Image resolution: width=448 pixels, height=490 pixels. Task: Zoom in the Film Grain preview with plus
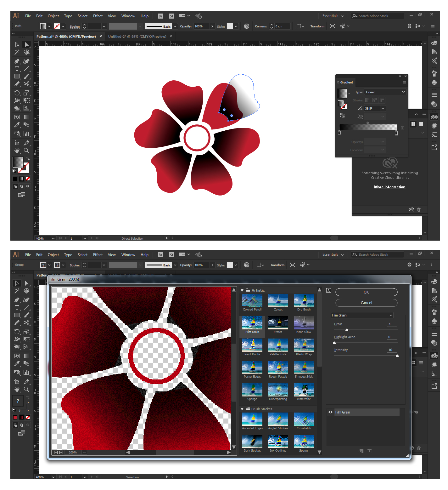[61, 453]
